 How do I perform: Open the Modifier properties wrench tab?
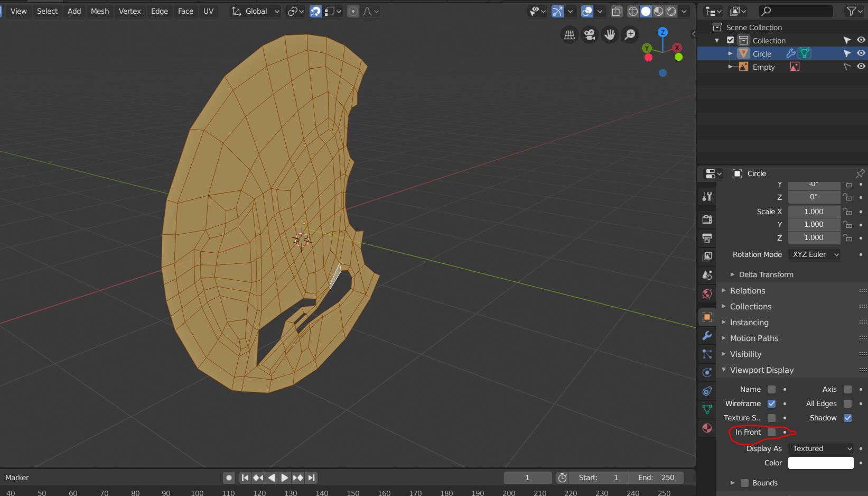coord(707,336)
